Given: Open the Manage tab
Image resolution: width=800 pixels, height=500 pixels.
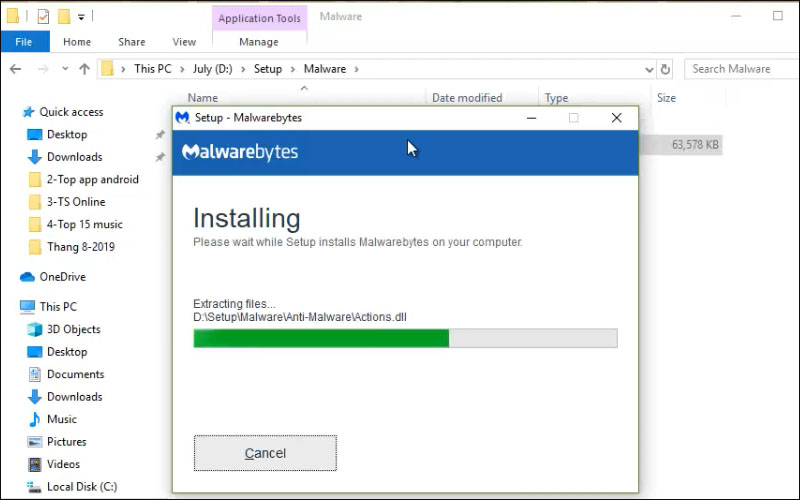Looking at the screenshot, I should point(259,42).
